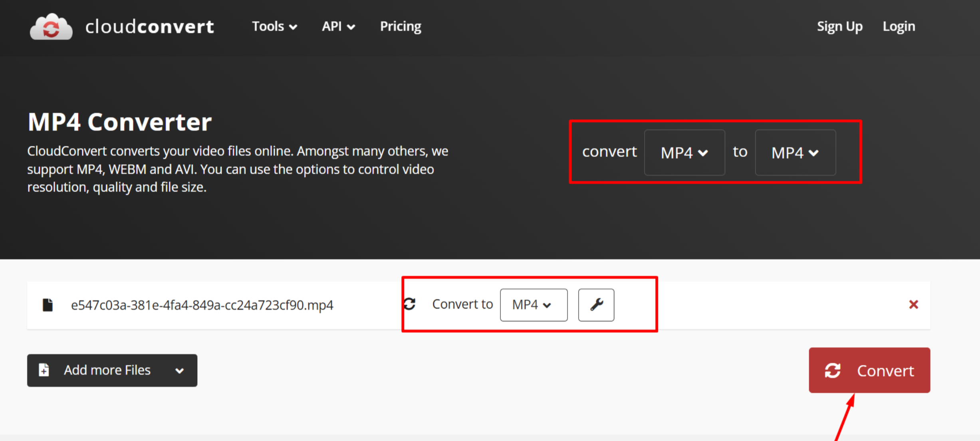980x441 pixels.
Task: Click the Sign Up link
Action: [x=839, y=26]
